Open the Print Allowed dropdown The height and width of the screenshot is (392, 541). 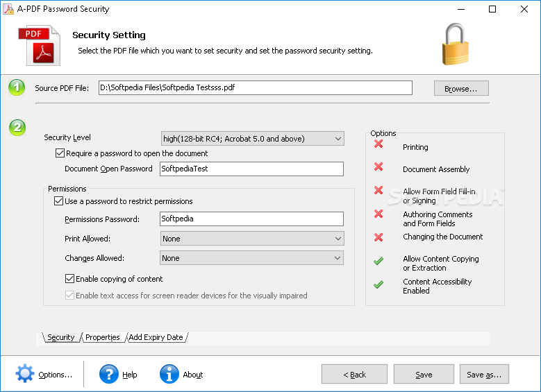252,239
